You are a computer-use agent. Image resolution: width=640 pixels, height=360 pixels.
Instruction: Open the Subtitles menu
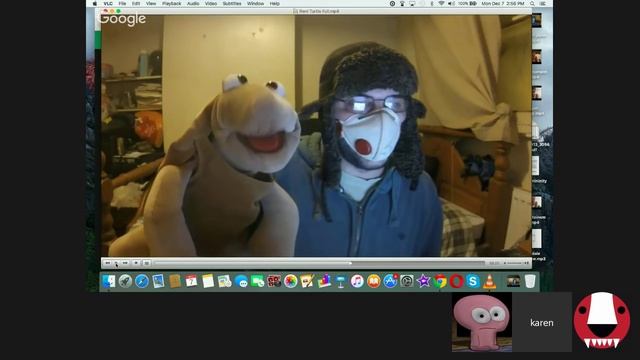click(232, 3)
